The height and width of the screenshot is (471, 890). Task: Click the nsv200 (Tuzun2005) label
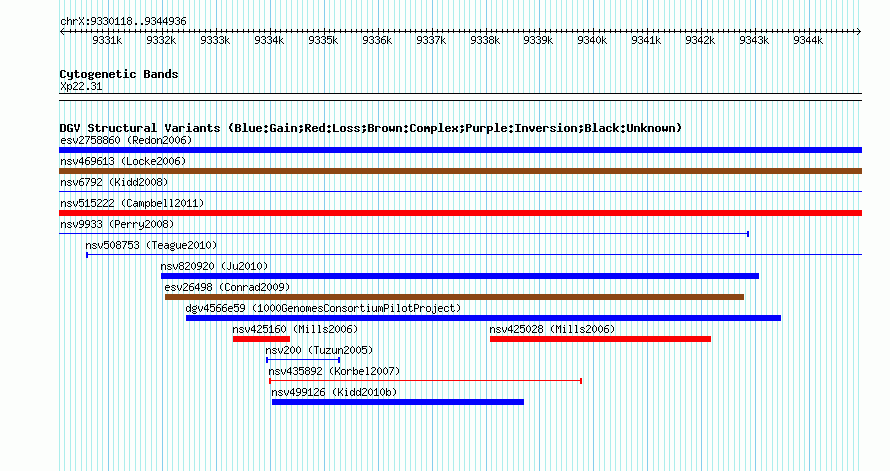pyautogui.click(x=320, y=350)
